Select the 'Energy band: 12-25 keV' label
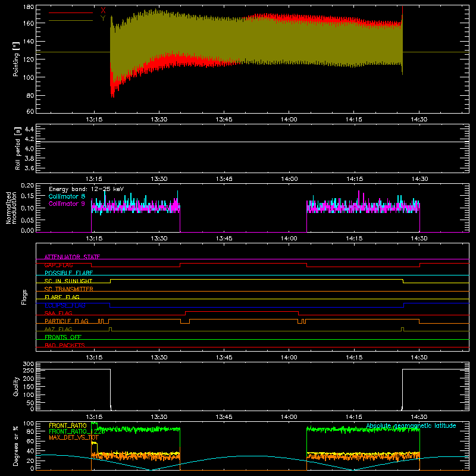 pyautogui.click(x=86, y=189)
